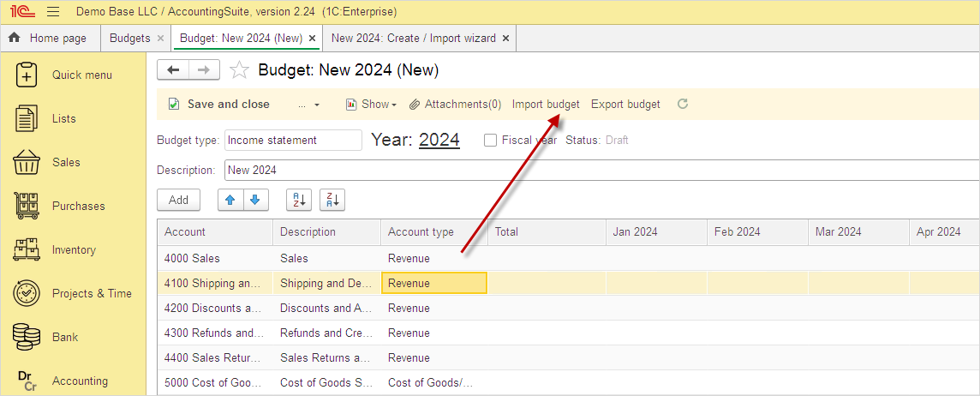The width and height of the screenshot is (980, 396).
Task: Click the Description column header in table
Action: [327, 232]
